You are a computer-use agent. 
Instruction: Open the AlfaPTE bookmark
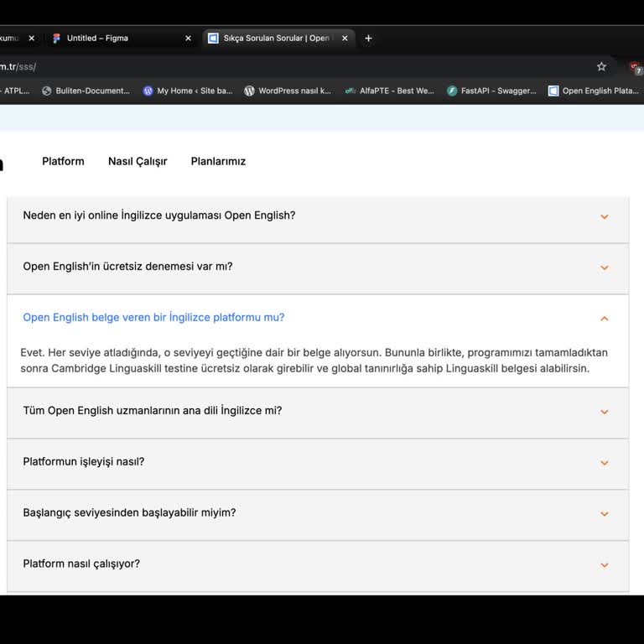tap(390, 91)
